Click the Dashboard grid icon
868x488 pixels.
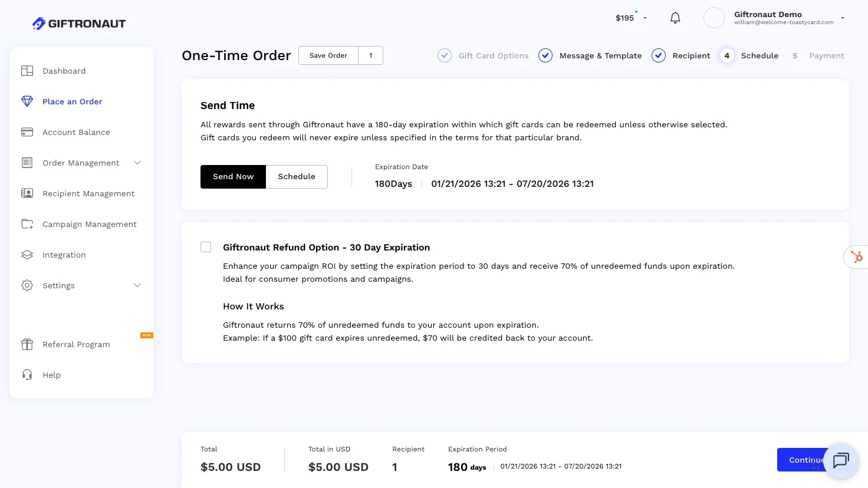click(27, 71)
